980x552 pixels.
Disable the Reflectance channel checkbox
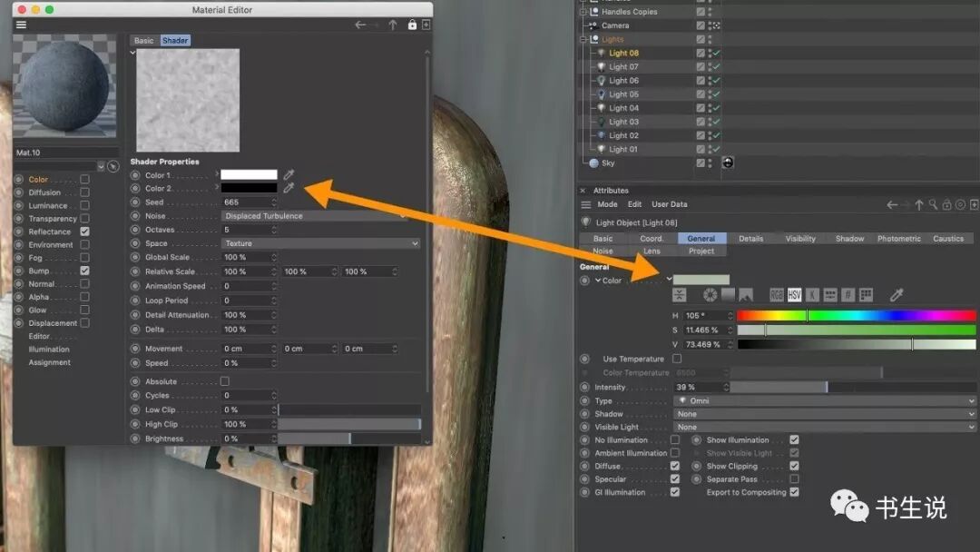click(84, 232)
